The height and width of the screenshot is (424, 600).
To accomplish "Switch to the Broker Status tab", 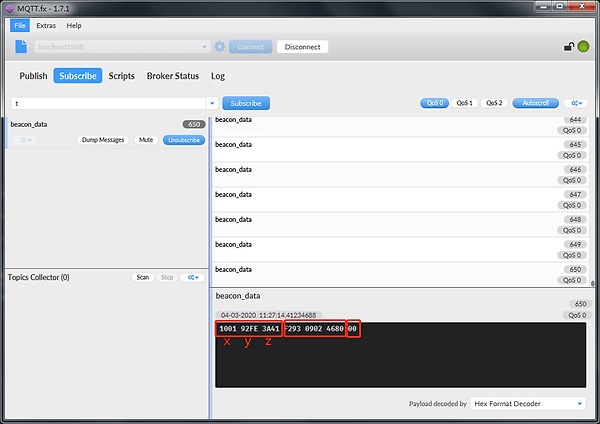I will point(173,76).
